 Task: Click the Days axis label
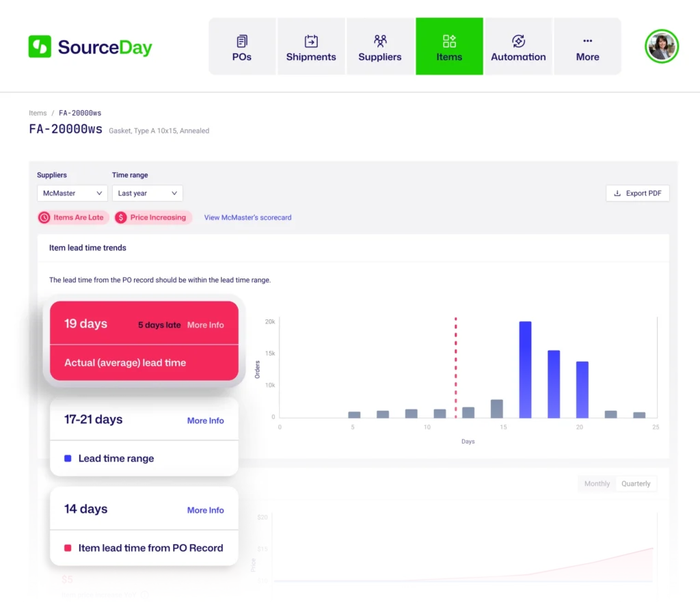pos(468,442)
